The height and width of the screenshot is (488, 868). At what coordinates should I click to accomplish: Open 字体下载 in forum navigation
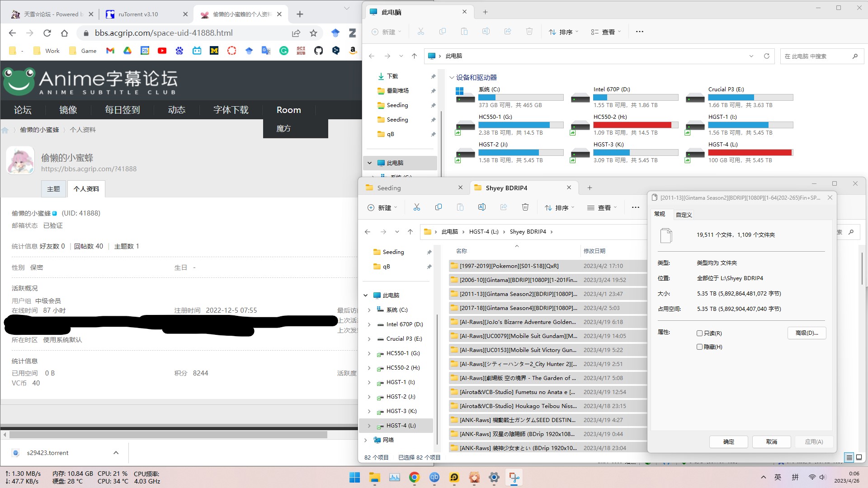231,110
